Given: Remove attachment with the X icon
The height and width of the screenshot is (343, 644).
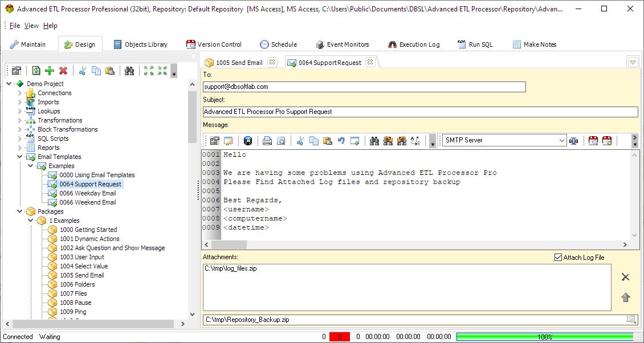Looking at the screenshot, I should click(626, 277).
